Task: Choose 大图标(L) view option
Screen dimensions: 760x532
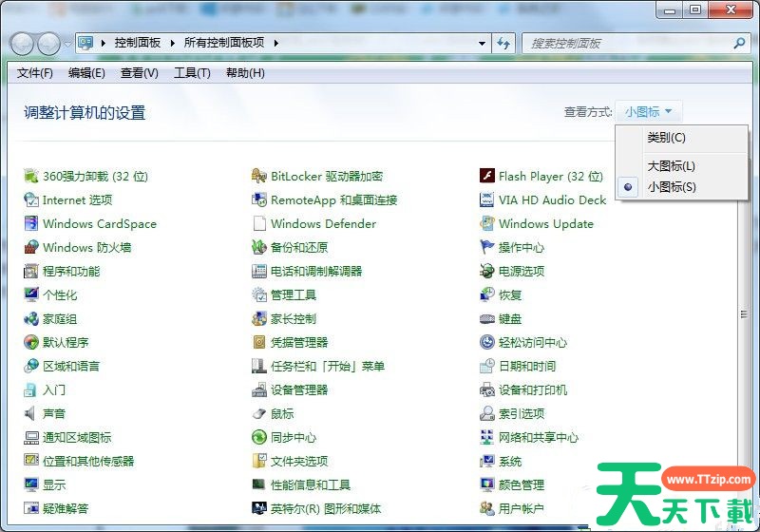Action: 671,166
